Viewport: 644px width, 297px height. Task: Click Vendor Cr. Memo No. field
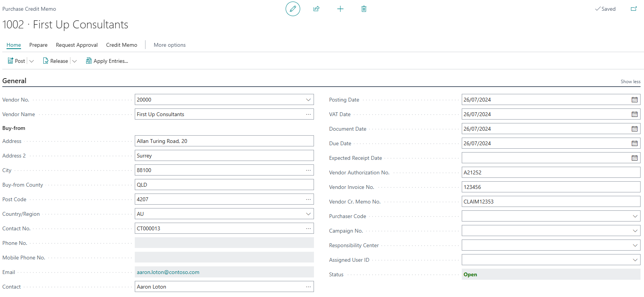click(x=551, y=202)
